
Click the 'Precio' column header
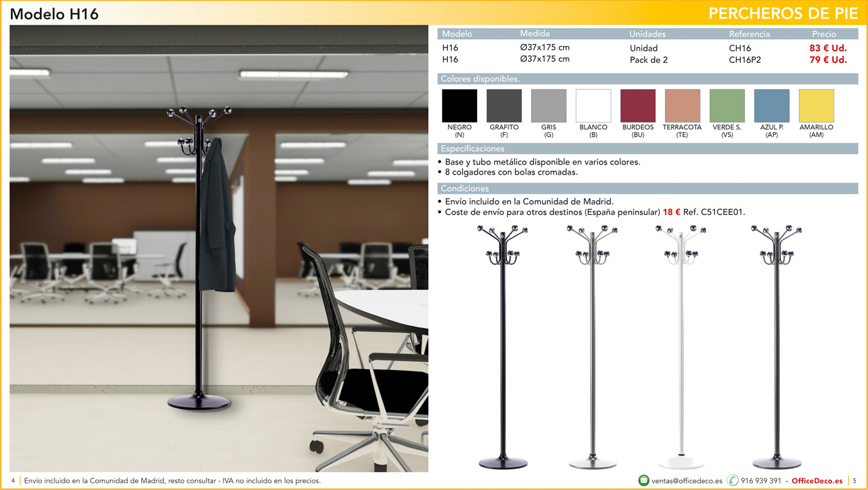click(824, 34)
